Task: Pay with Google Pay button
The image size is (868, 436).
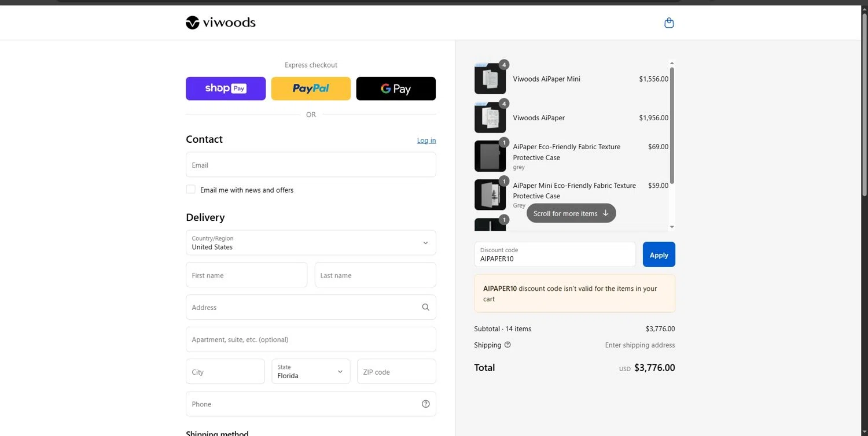Action: coord(396,88)
